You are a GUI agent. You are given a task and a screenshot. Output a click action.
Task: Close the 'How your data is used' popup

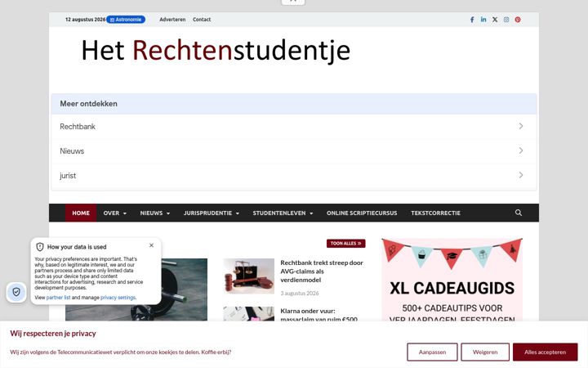click(152, 245)
